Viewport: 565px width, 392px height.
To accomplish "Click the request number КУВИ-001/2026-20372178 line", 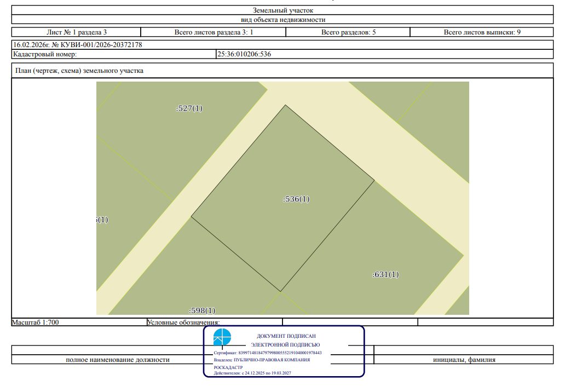I will pyautogui.click(x=78, y=45).
